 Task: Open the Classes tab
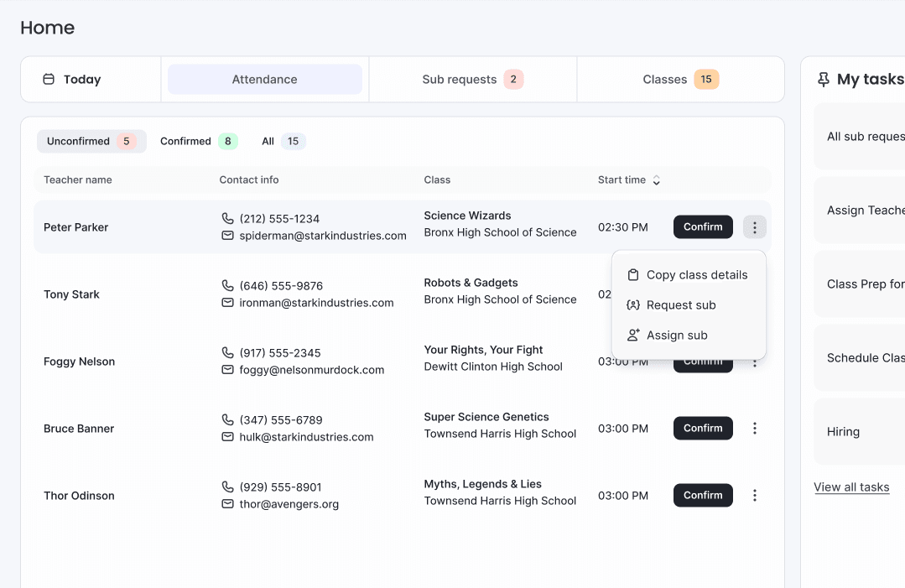(680, 79)
